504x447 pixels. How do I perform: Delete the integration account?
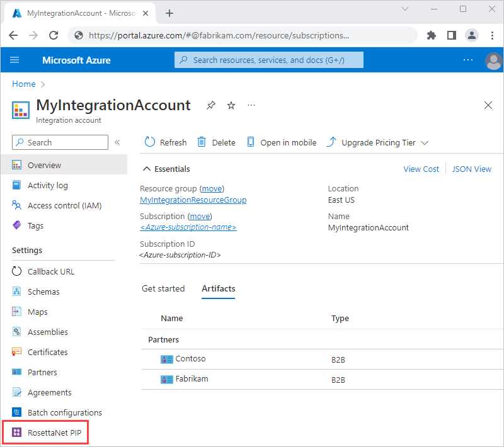pyautogui.click(x=216, y=142)
